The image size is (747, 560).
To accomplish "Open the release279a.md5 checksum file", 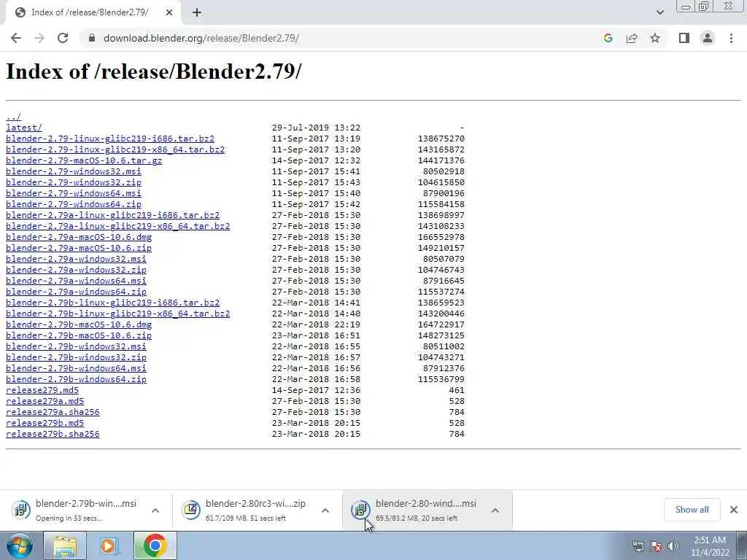I will pyautogui.click(x=44, y=402).
